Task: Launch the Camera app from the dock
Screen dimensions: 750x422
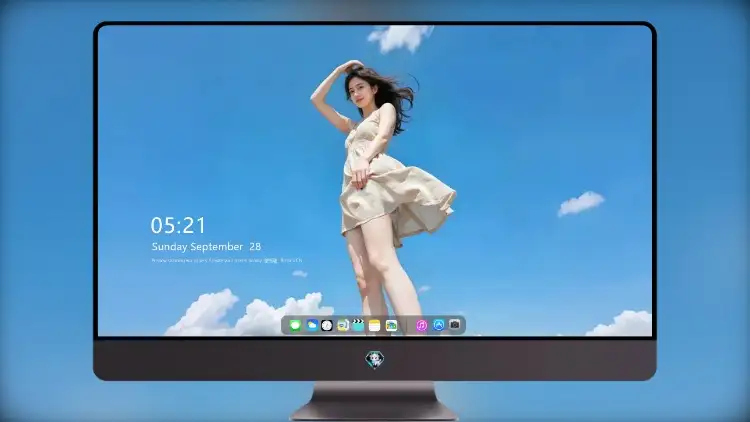Action: pos(454,325)
